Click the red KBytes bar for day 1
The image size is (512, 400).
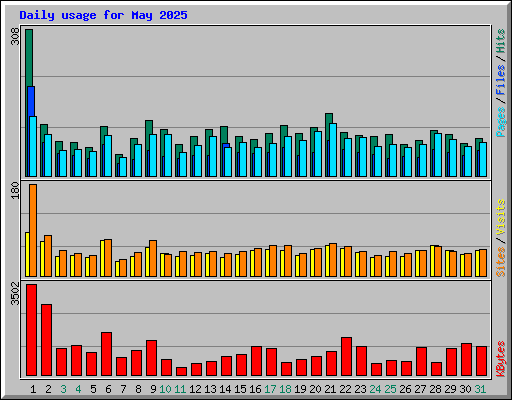(x=31, y=330)
